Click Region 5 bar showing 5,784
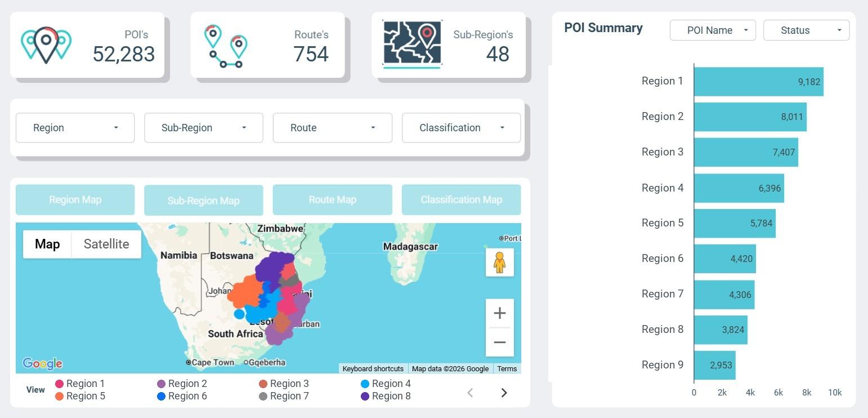 point(735,223)
